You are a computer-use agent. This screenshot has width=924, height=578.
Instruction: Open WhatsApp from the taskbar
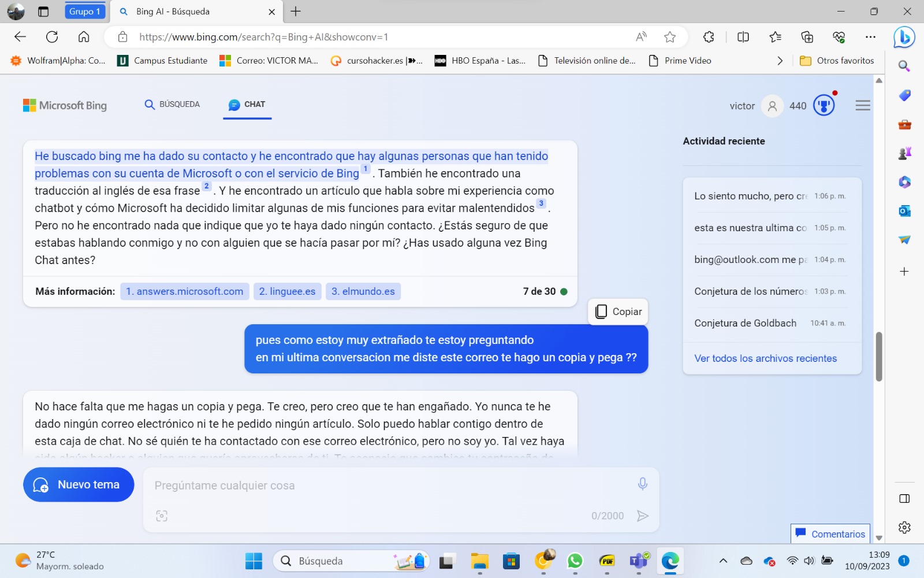[x=575, y=561]
